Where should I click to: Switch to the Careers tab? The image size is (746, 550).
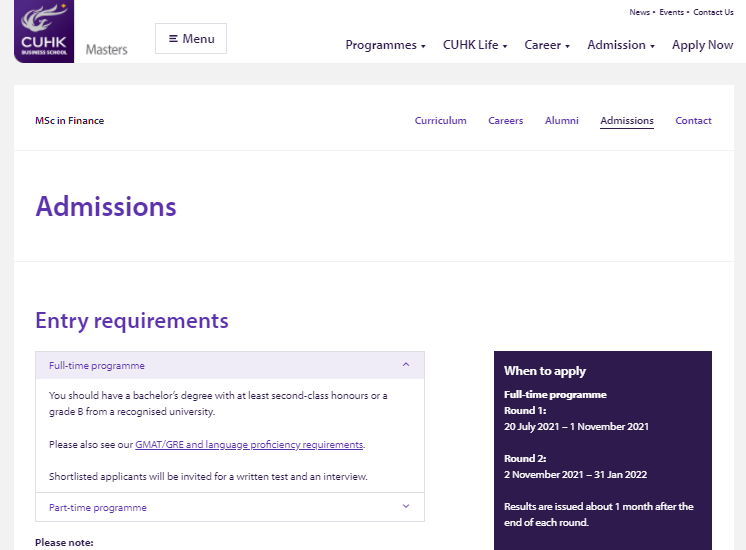tap(506, 121)
